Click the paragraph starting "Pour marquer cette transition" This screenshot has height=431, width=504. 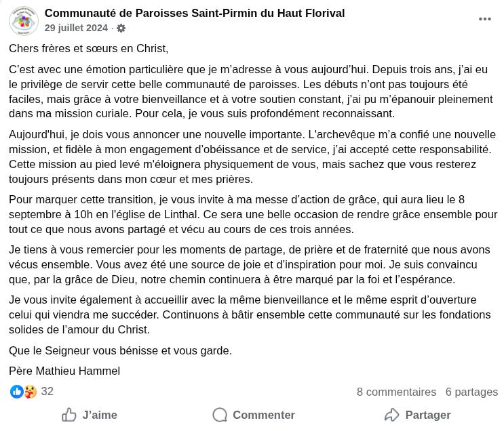[x=252, y=214]
